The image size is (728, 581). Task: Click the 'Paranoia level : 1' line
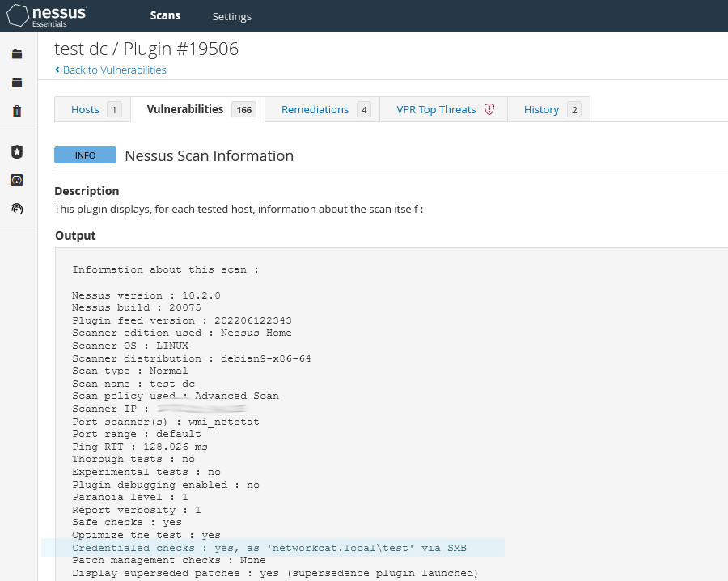130,497
